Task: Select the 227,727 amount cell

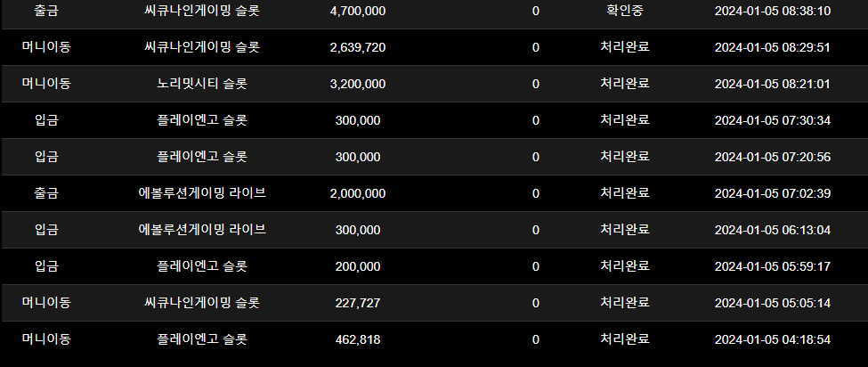Action: coord(358,304)
